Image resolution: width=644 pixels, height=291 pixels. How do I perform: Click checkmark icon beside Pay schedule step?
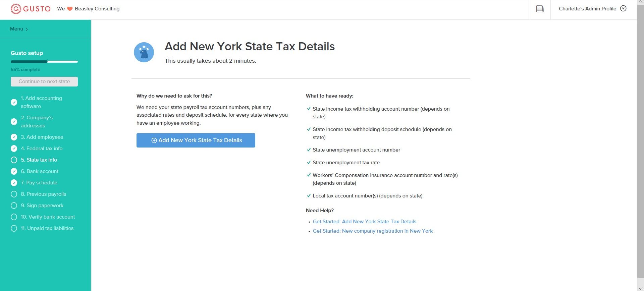(x=14, y=183)
